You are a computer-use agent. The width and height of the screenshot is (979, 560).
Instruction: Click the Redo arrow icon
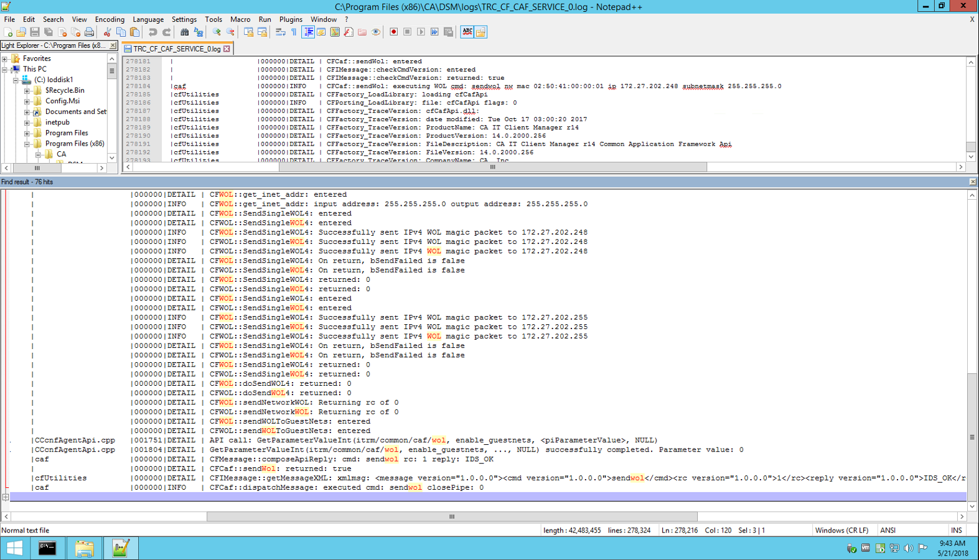(x=167, y=32)
